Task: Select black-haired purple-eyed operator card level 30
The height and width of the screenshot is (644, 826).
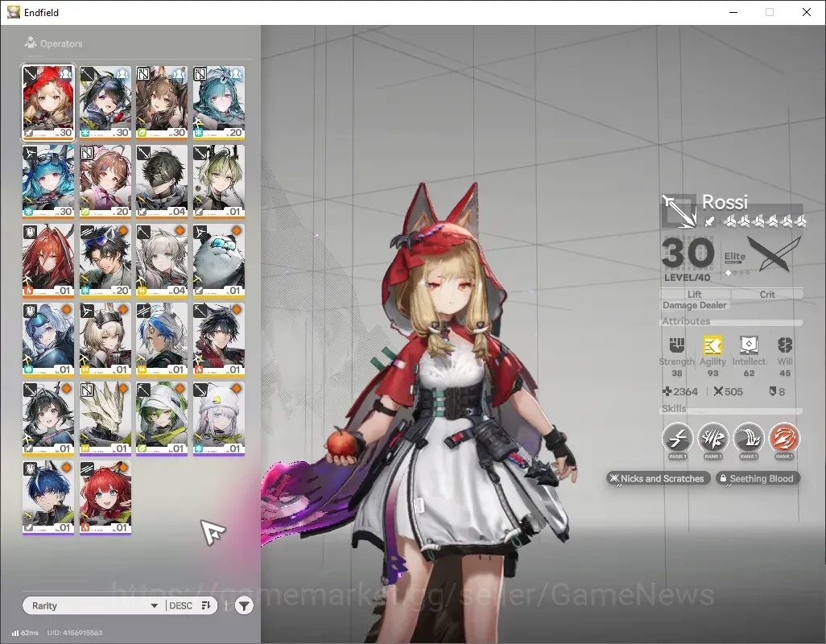Action: point(105,103)
